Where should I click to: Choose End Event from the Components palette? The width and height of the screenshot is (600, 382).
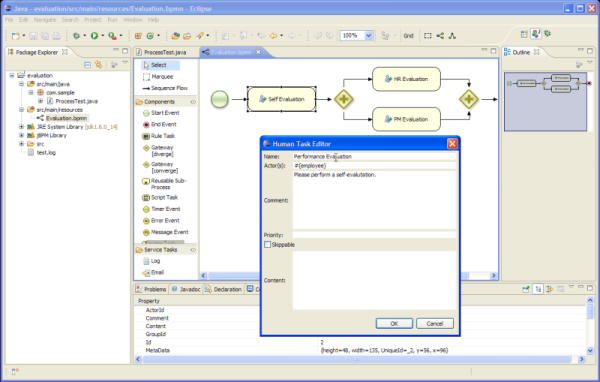[x=159, y=124]
